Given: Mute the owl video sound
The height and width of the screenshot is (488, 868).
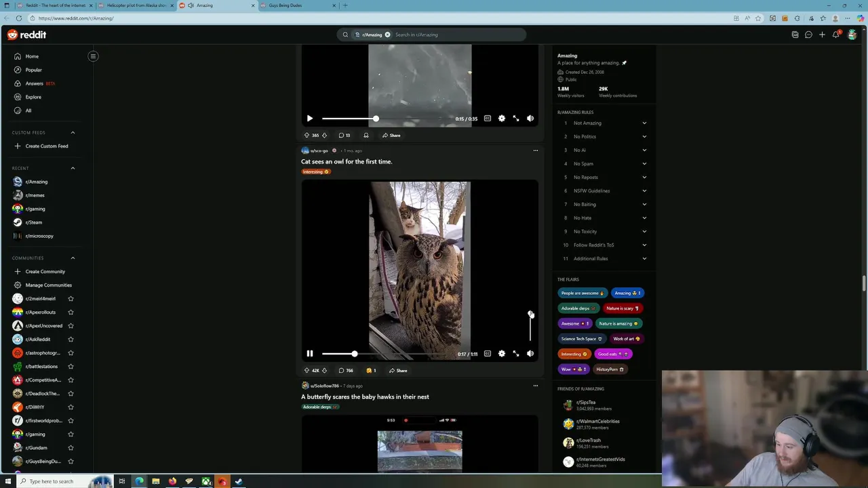Looking at the screenshot, I should point(530,354).
